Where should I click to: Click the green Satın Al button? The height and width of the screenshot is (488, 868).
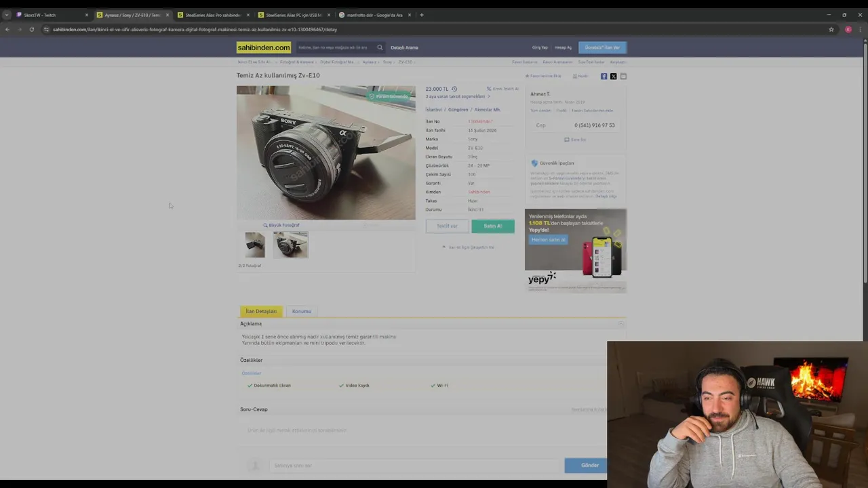[493, 226]
